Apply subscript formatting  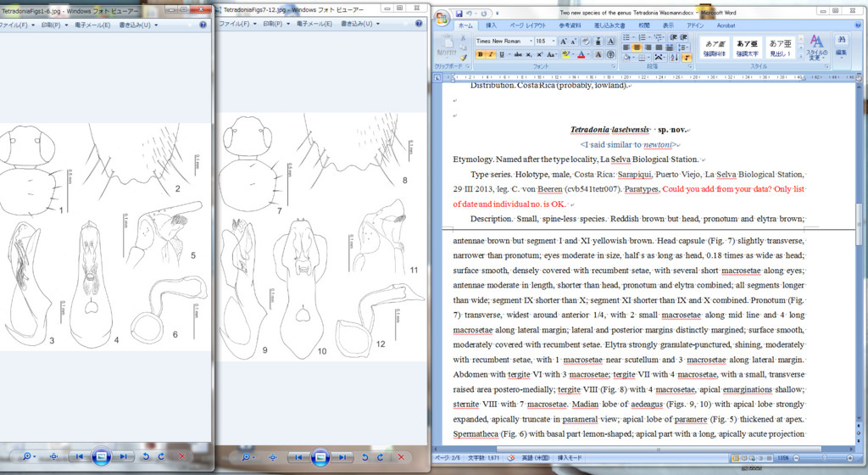pyautogui.click(x=529, y=54)
